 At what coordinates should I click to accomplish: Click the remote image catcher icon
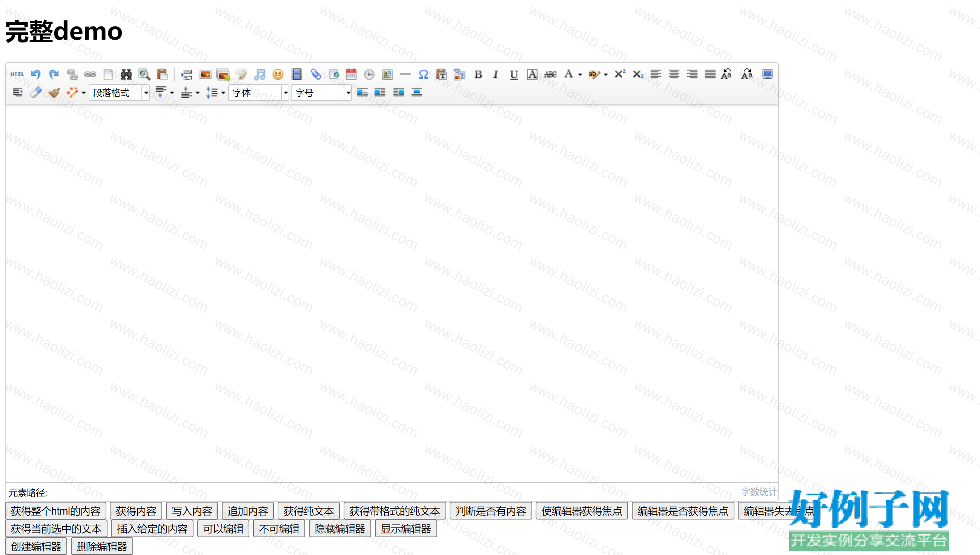(459, 74)
